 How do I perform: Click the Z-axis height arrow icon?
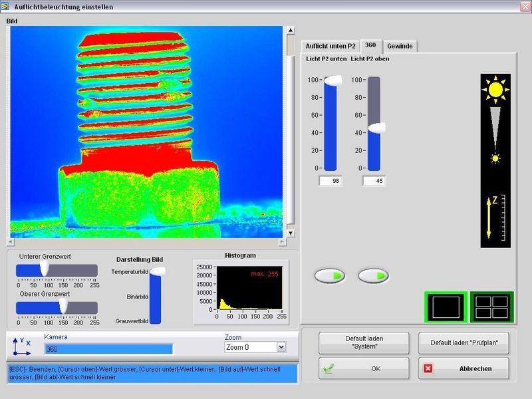click(x=490, y=217)
